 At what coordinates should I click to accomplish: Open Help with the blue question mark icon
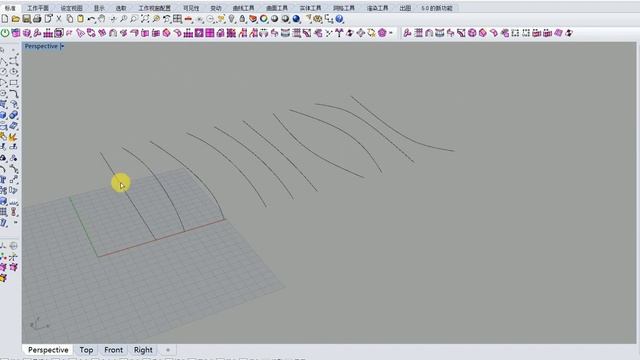pyautogui.click(x=340, y=19)
